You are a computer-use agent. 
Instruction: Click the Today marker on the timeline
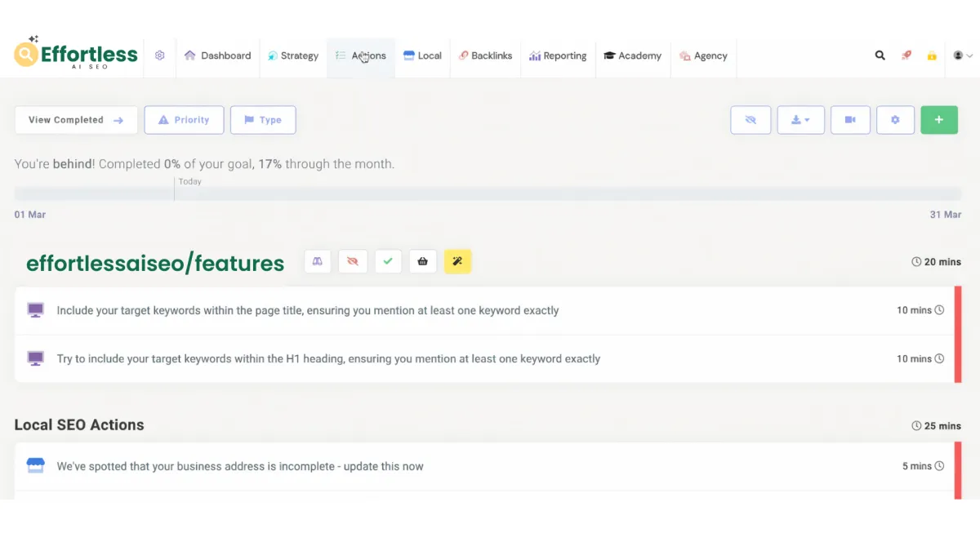click(189, 182)
